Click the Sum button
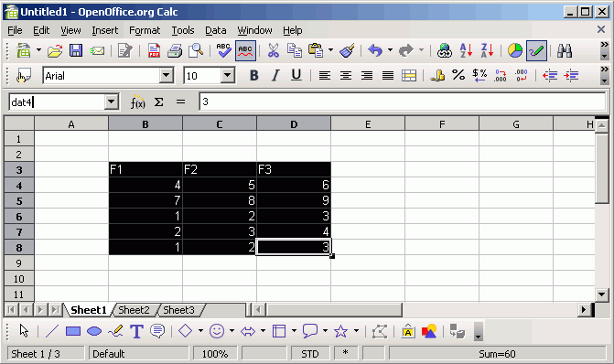 [158, 102]
